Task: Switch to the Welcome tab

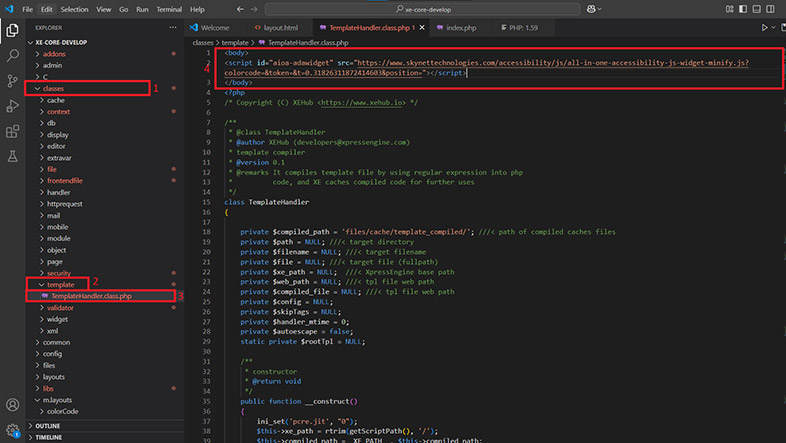Action: 216,28
